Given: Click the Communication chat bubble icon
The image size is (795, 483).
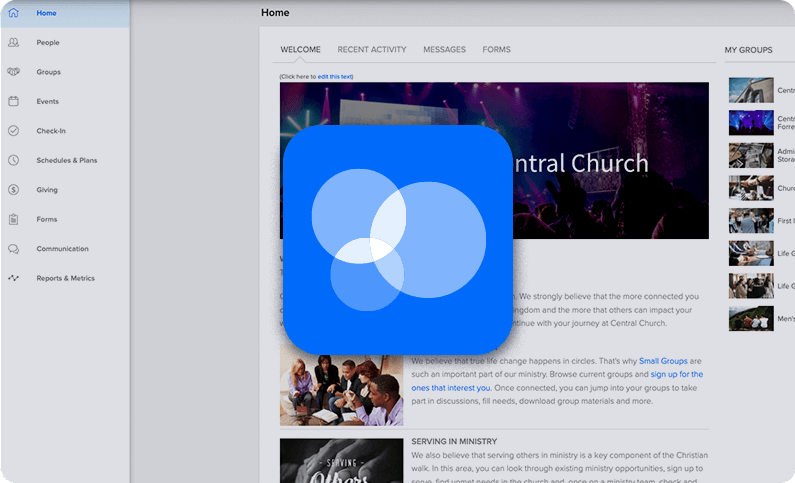Looking at the screenshot, I should pyautogui.click(x=14, y=249).
